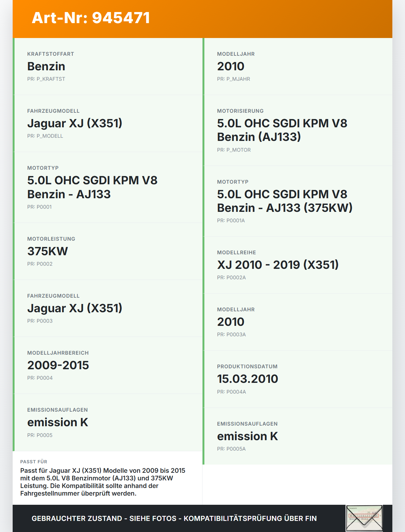Click the Fahrzeugmodell card coded P_MODELL
This screenshot has width=405, height=532.
tap(108, 123)
